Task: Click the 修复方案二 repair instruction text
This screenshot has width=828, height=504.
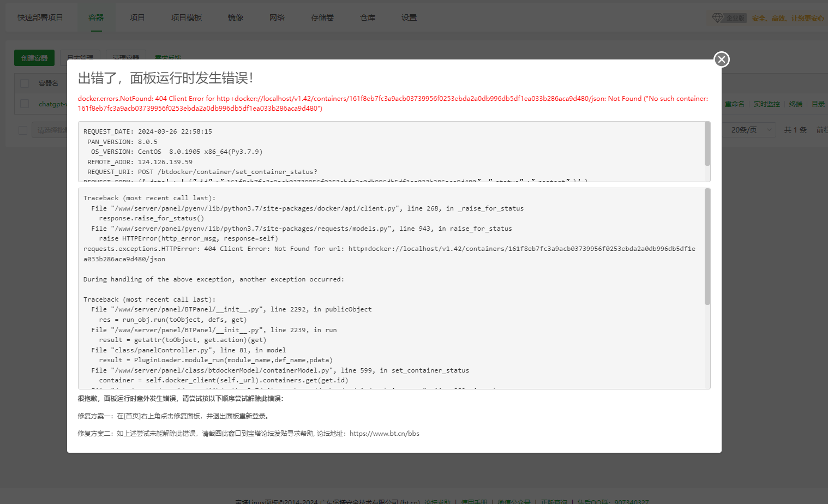Action: click(248, 434)
